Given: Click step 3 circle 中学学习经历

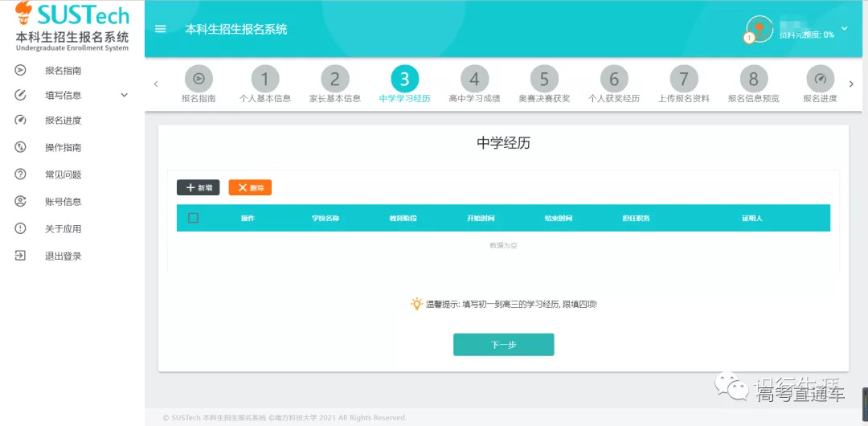Looking at the screenshot, I should coord(404,80).
